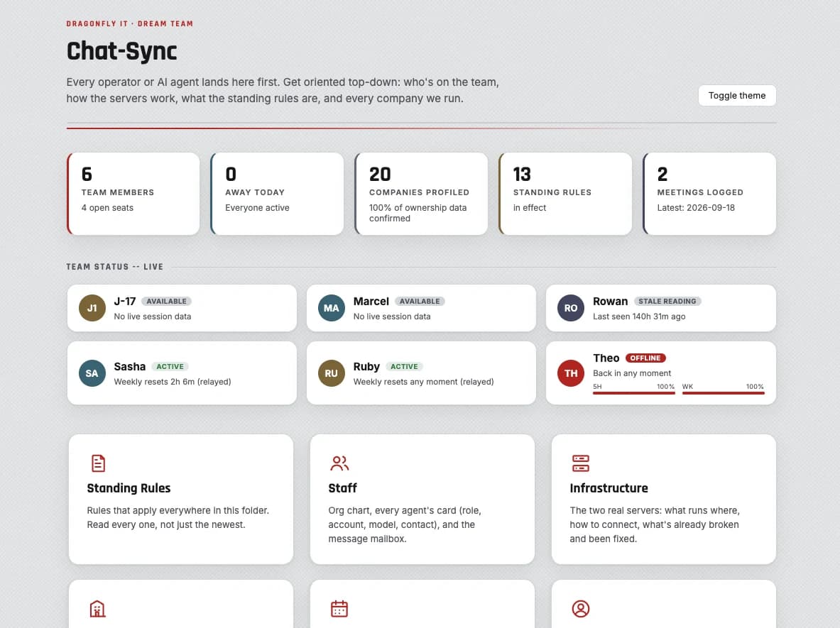Image resolution: width=840 pixels, height=628 pixels.
Task: Click the name Marcel
Action: 371,302
